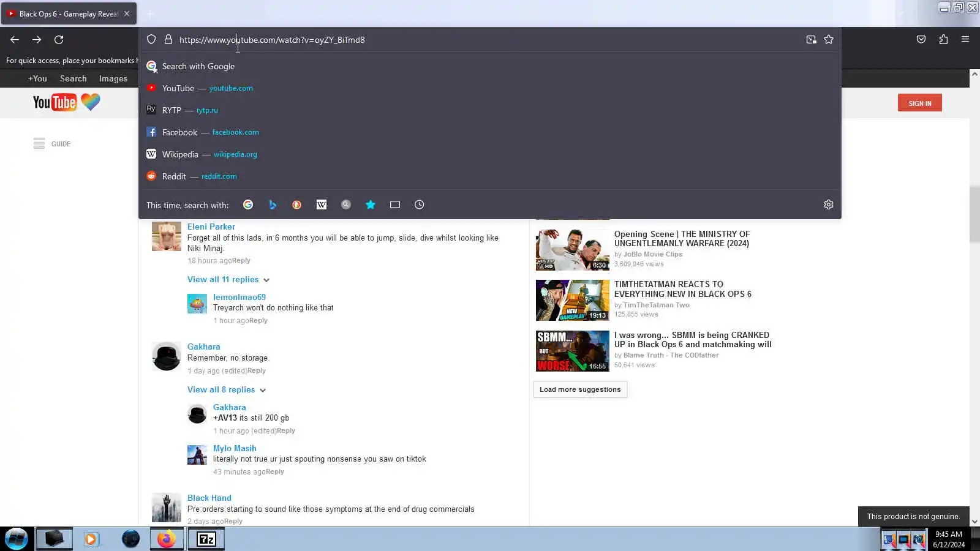
Task: Open TimTheTatman Two channel link
Action: (x=657, y=305)
